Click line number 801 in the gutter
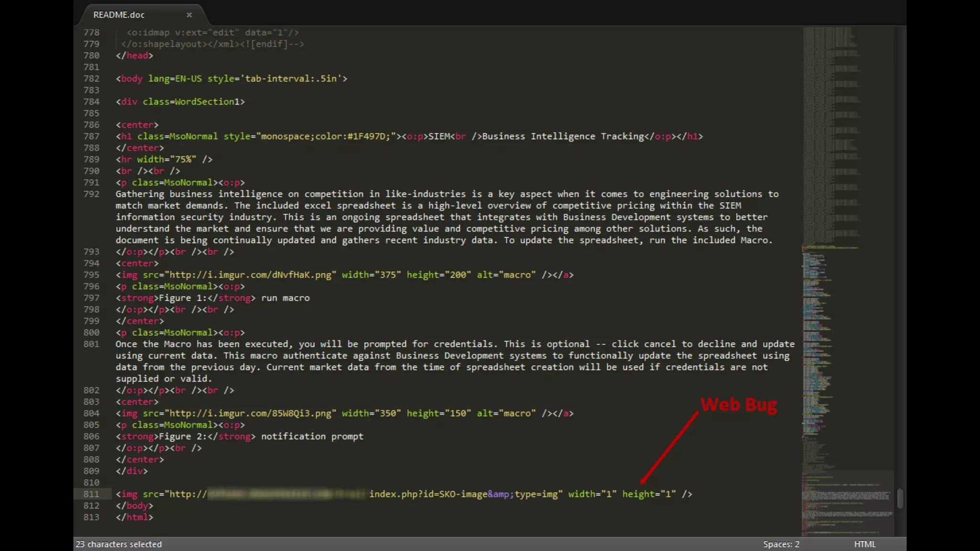The image size is (980, 551). (91, 344)
